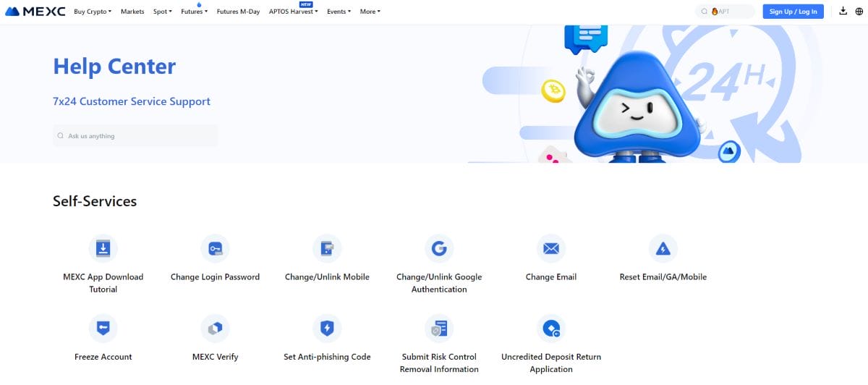
Task: Open Set Anti-phishing Code text link
Action: click(327, 357)
